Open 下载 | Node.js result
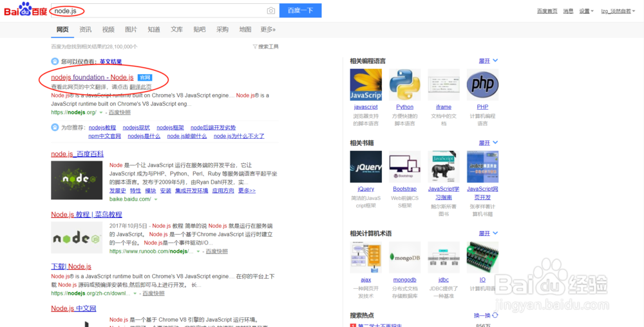Screen dimensions: 644x327 coord(71,266)
